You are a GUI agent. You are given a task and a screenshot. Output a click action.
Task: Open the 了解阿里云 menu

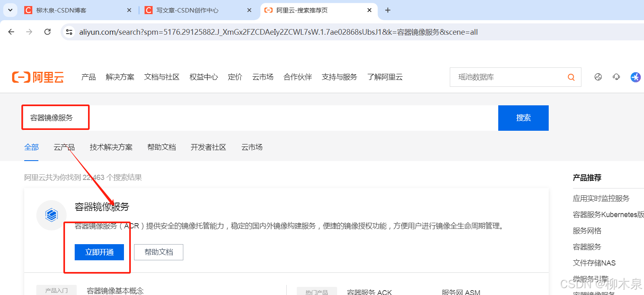click(385, 77)
